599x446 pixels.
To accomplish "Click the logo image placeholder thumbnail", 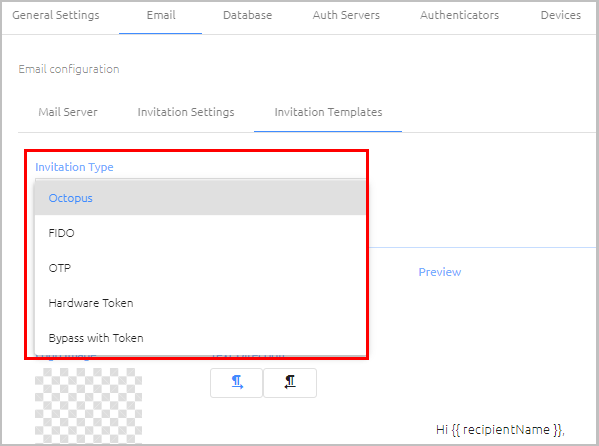I will [88, 405].
